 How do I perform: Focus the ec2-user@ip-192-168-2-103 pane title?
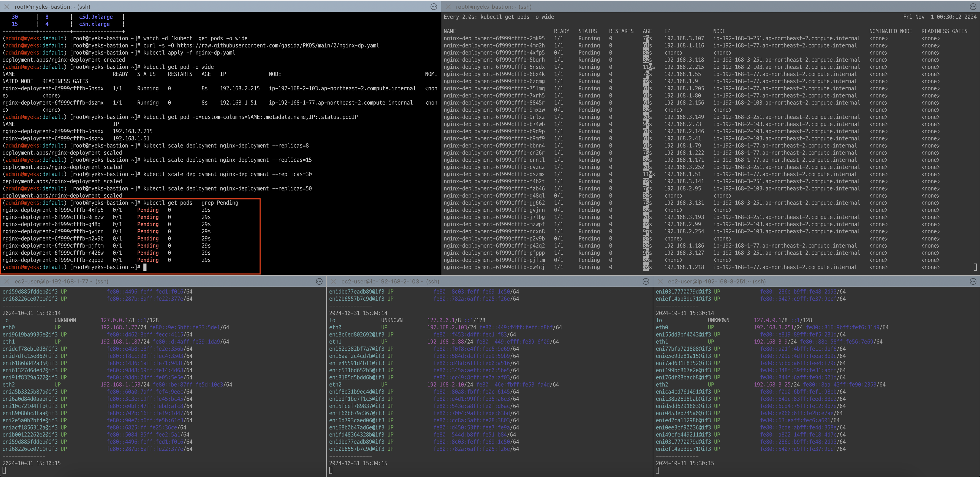390,281
